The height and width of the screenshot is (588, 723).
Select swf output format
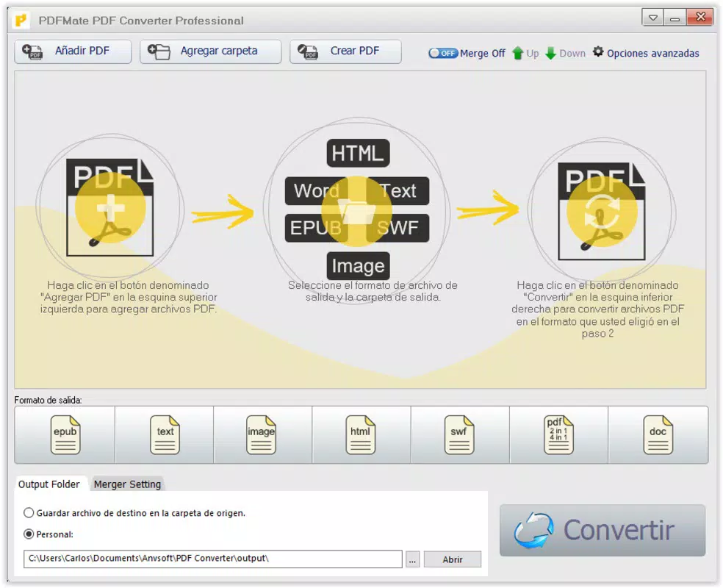(458, 434)
